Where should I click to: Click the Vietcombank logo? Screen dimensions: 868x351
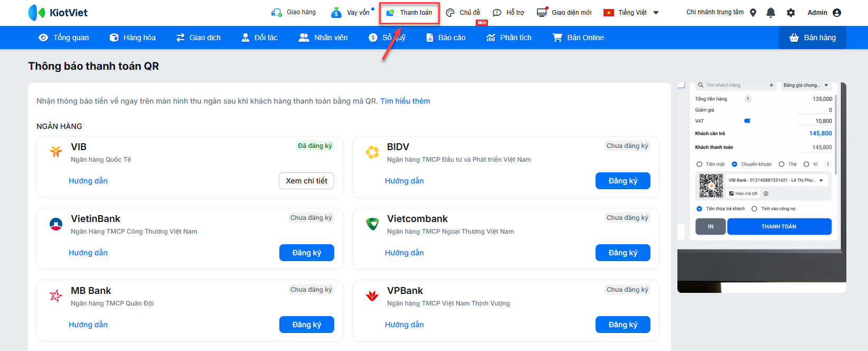(x=372, y=224)
